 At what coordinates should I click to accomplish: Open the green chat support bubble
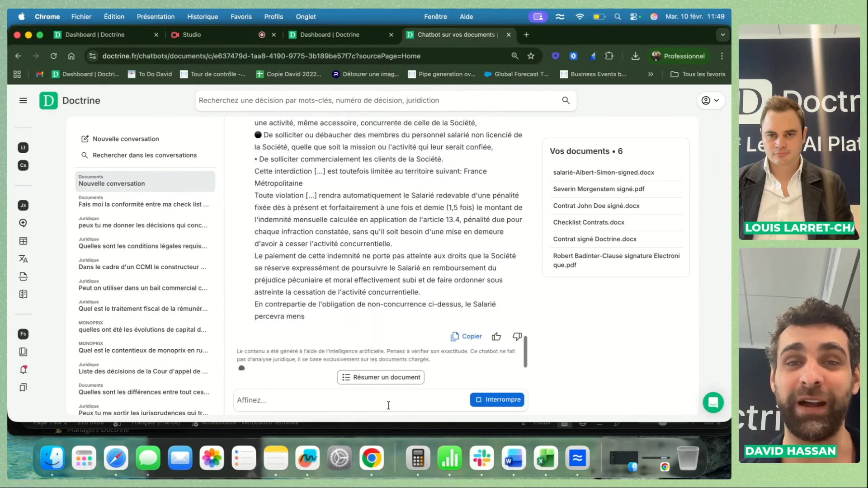pos(713,402)
